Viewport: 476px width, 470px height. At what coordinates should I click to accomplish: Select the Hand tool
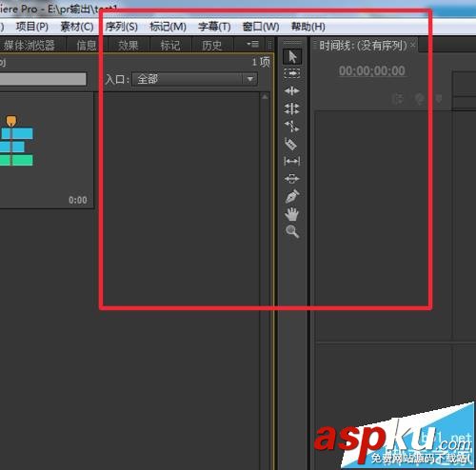292,214
